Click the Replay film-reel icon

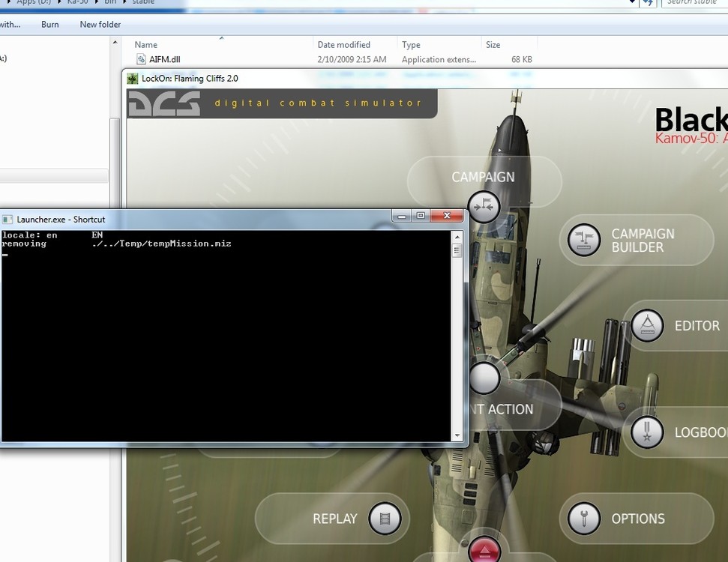point(385,518)
